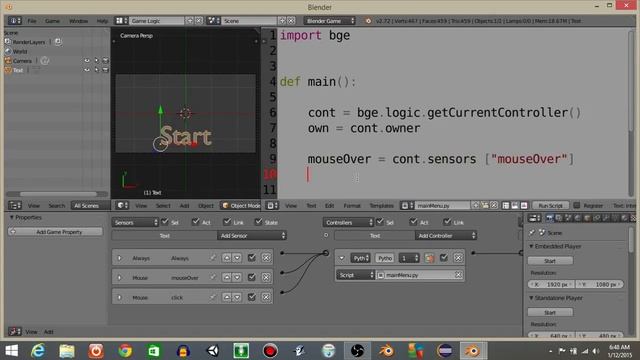Toggle syntax highlighting in the text editor

click(524, 205)
